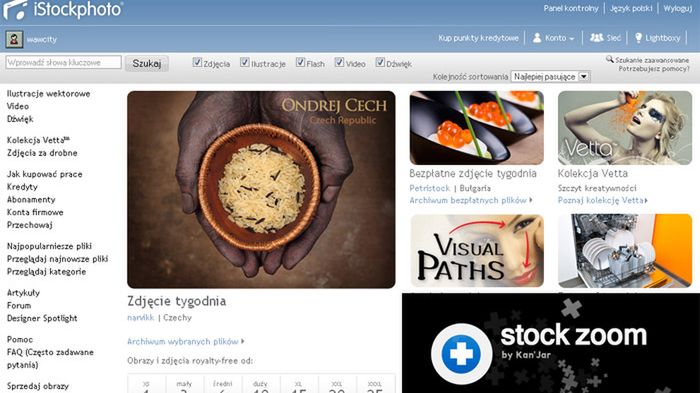Click the Zdjęcie tygodnia heading
The height and width of the screenshot is (393, 700).
point(176,301)
